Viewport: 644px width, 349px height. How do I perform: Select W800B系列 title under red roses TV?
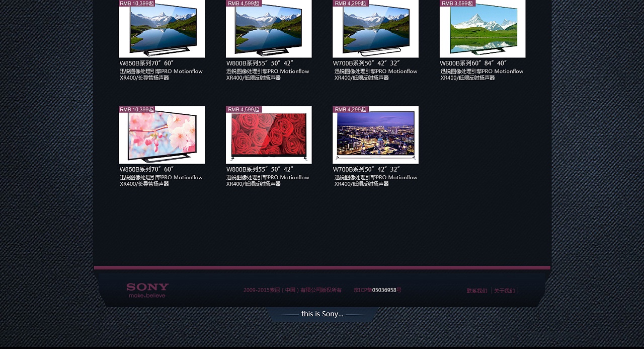(260, 169)
